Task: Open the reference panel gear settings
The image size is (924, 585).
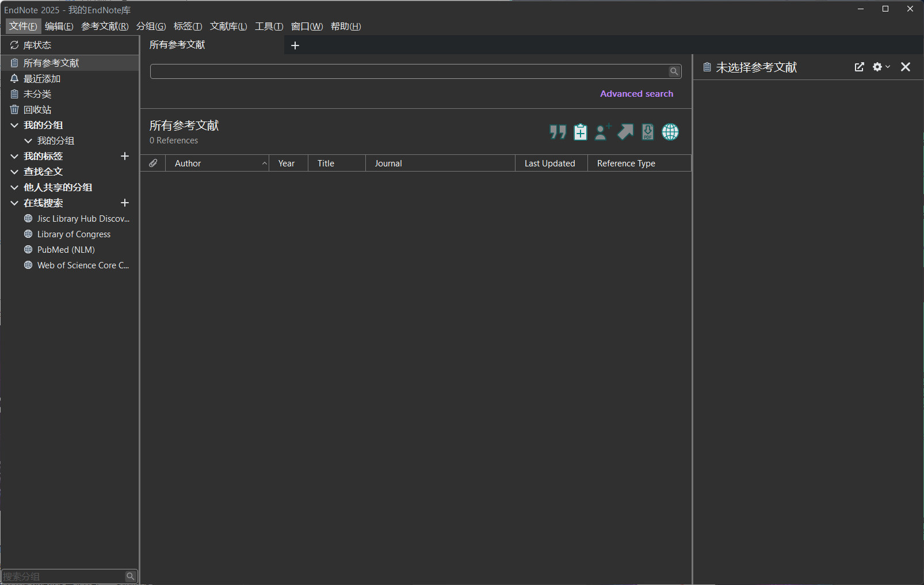Action: click(x=881, y=67)
